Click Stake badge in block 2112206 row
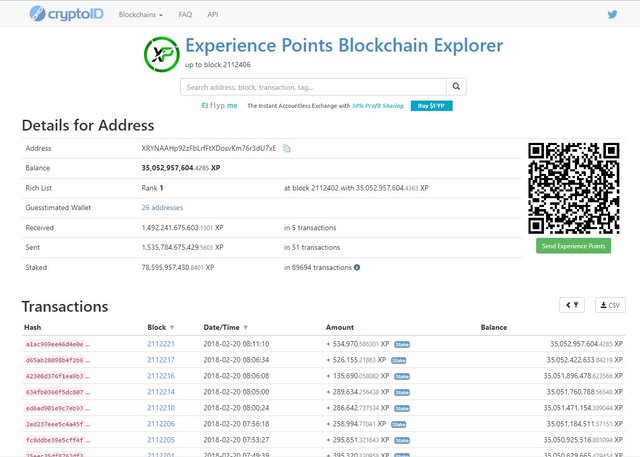The width and height of the screenshot is (640, 457). [x=399, y=424]
